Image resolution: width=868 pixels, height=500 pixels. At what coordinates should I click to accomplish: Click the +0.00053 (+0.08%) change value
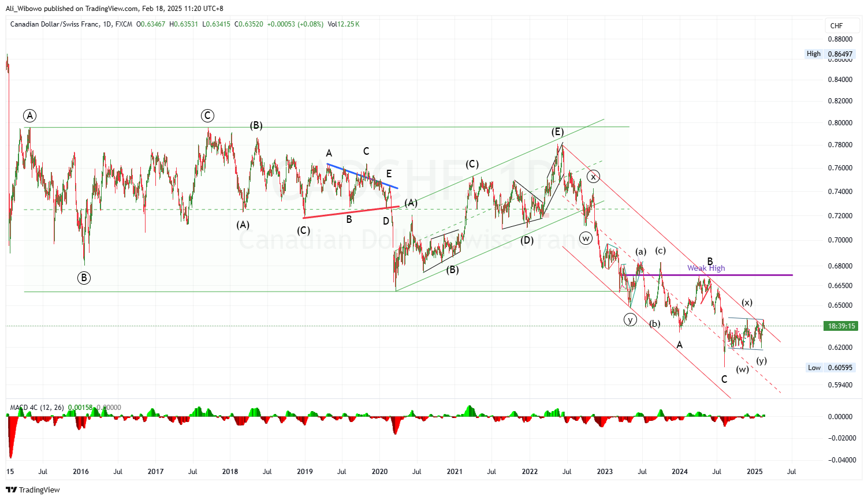click(295, 24)
